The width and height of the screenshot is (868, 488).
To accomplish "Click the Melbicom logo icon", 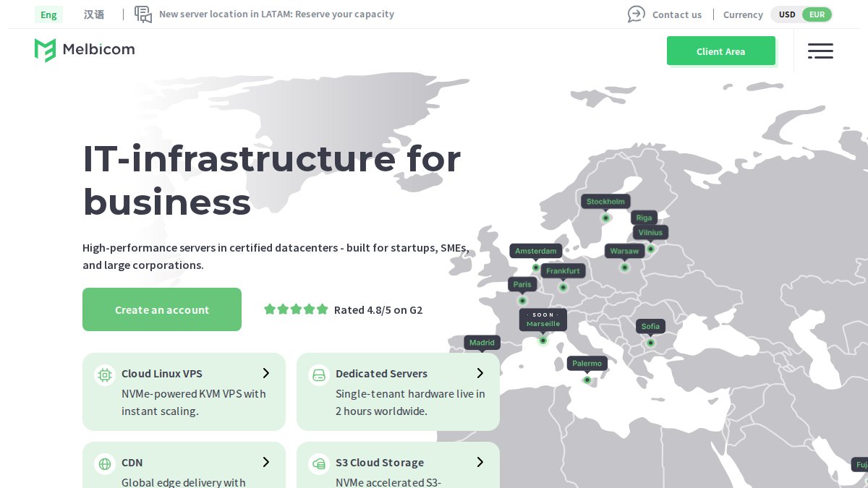I will pos(45,50).
